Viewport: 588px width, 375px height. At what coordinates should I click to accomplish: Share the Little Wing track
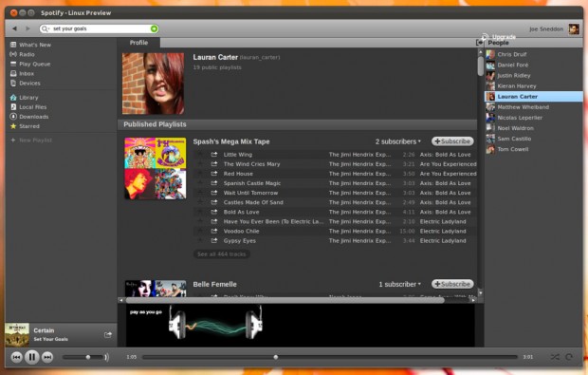pyautogui.click(x=214, y=155)
